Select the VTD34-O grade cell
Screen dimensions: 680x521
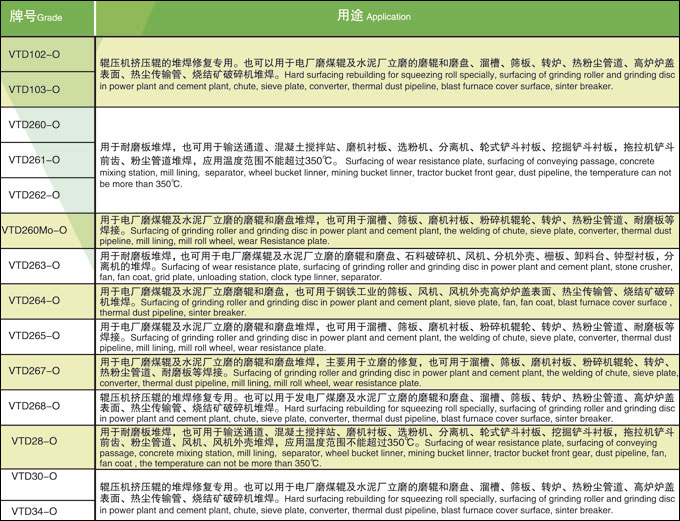(47, 511)
